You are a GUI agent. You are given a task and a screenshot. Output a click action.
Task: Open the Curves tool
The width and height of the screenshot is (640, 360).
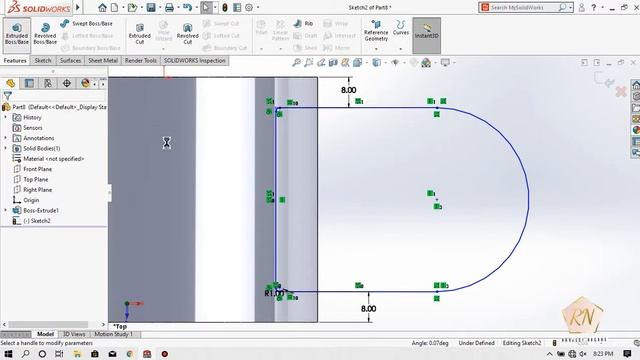[400, 28]
